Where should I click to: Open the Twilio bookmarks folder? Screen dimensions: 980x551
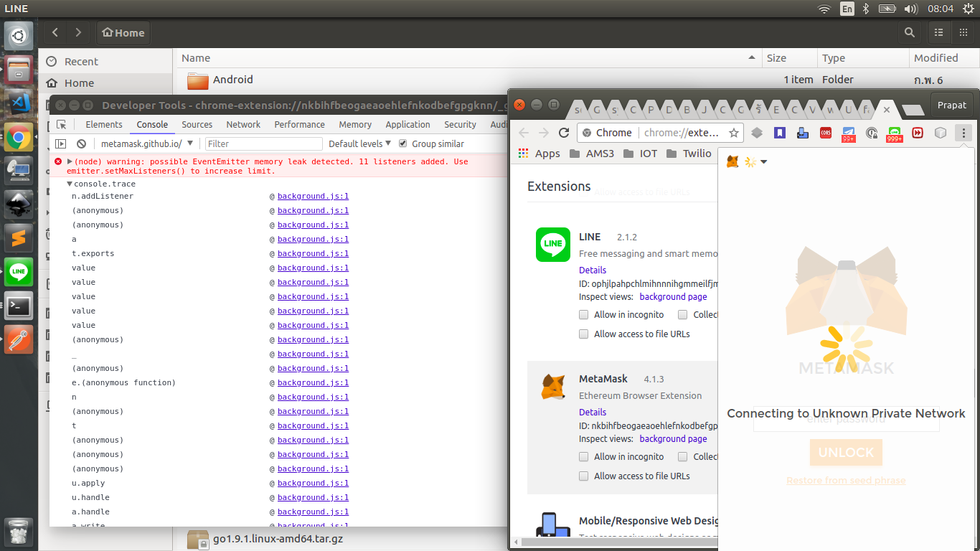[689, 154]
